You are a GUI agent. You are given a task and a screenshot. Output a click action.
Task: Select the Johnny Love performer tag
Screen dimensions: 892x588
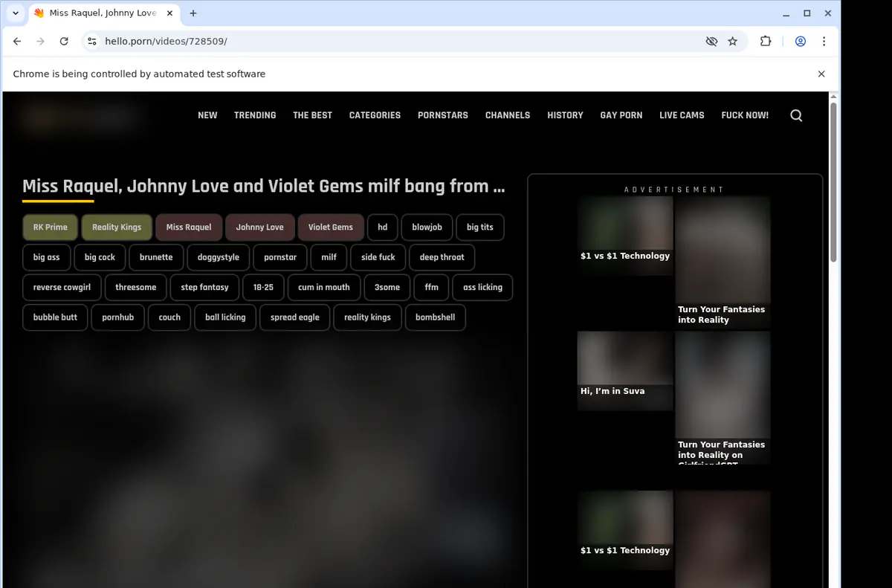[260, 227]
